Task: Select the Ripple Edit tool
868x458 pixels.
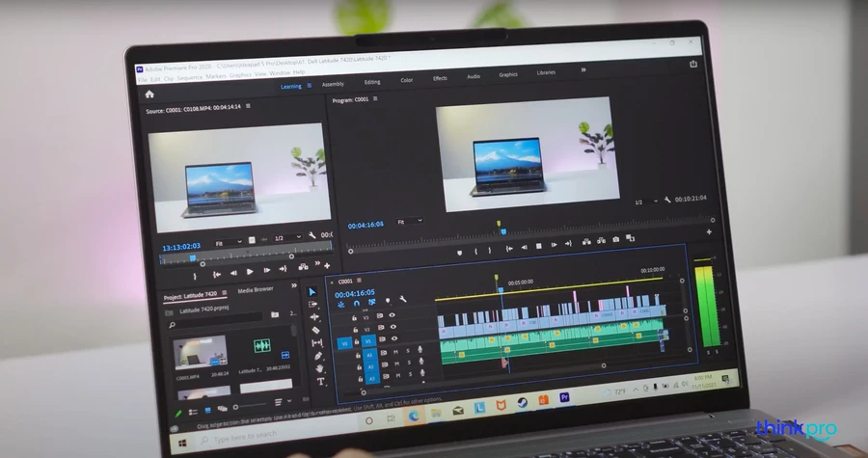Action: pos(314,317)
